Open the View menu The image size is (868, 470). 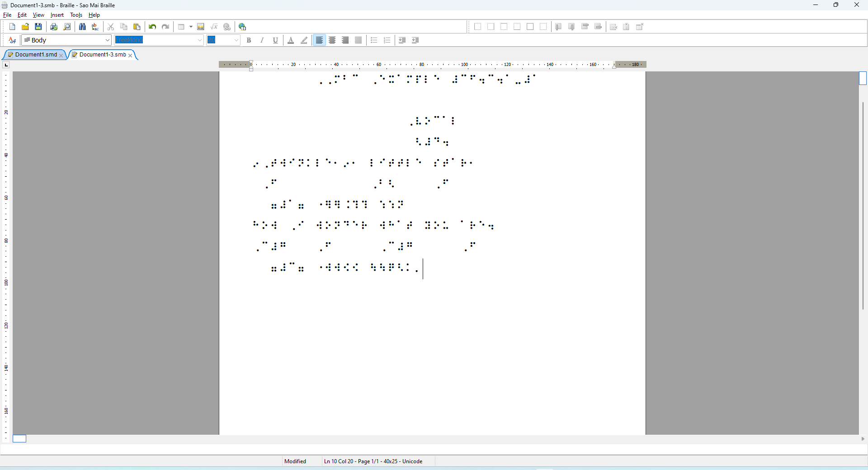point(38,15)
